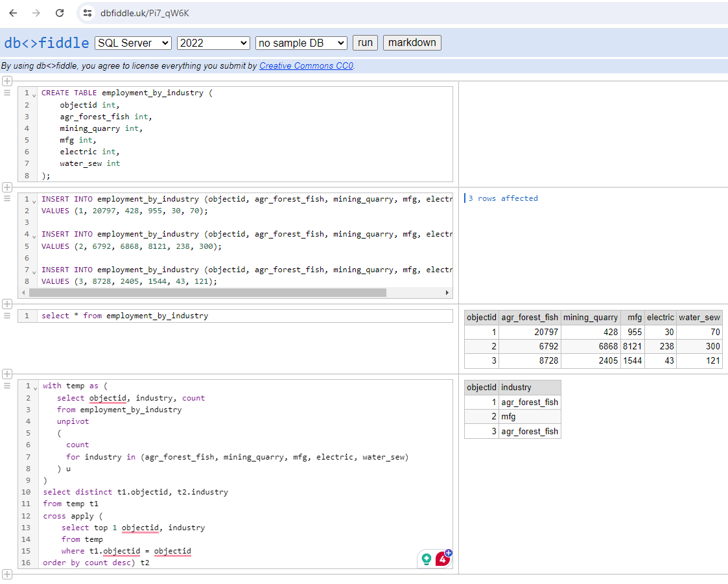Click the browser back arrow
728x584 pixels.
[13, 12]
